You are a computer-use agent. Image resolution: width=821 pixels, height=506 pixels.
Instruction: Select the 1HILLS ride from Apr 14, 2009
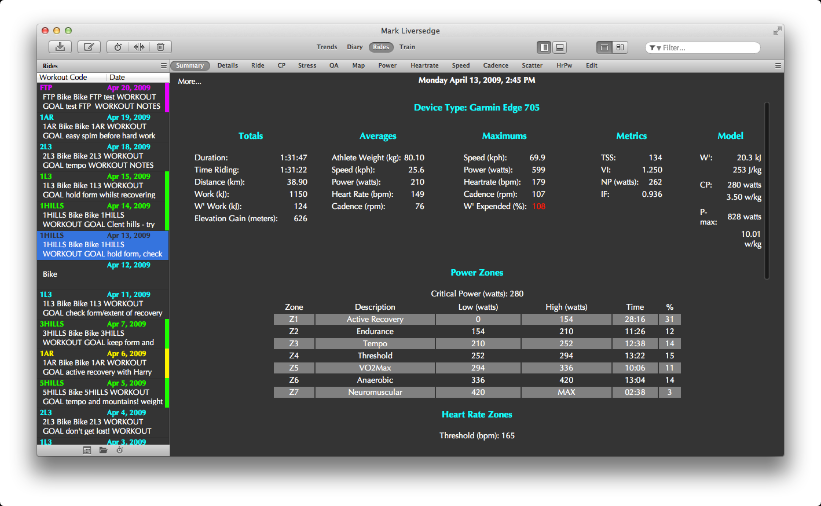point(102,215)
